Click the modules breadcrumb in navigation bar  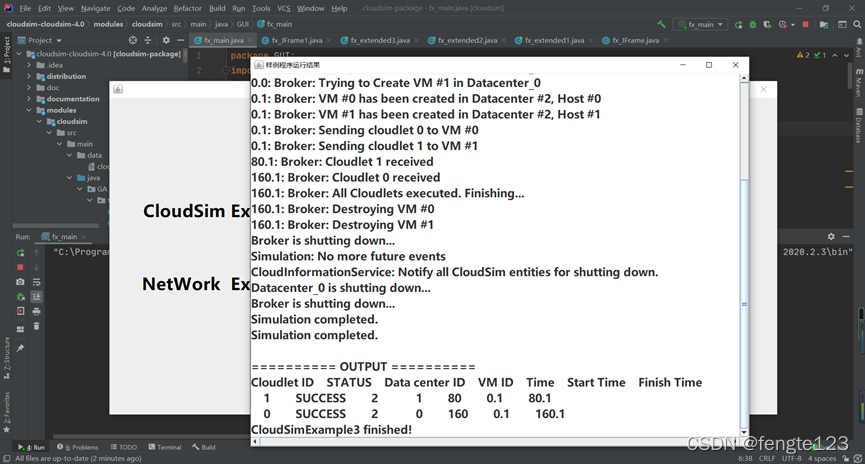[108, 24]
